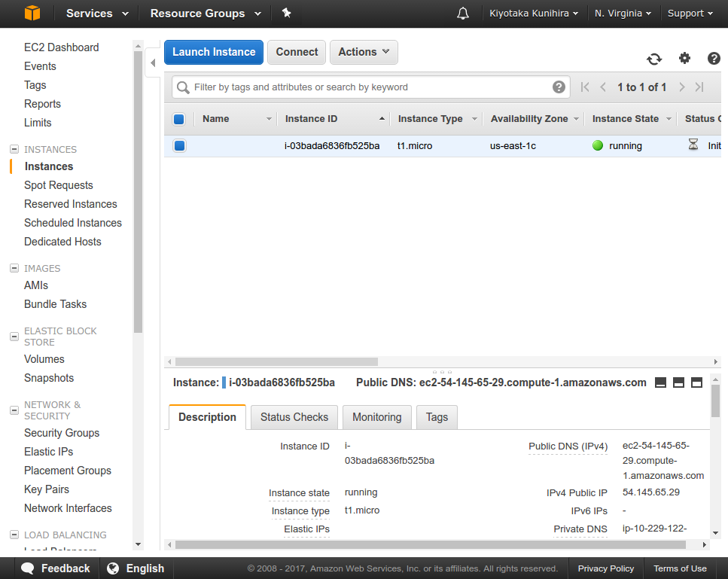Switch to the Description tab
This screenshot has width=728, height=579.
[x=208, y=417]
